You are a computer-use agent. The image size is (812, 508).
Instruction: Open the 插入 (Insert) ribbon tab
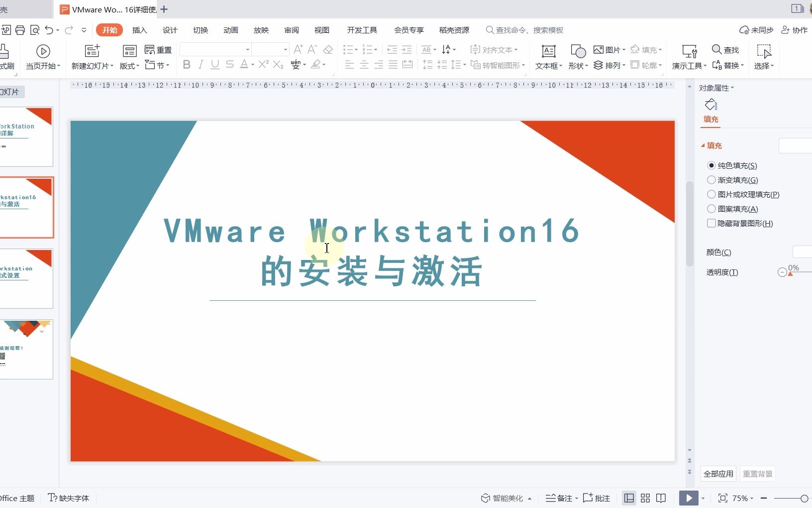point(140,30)
